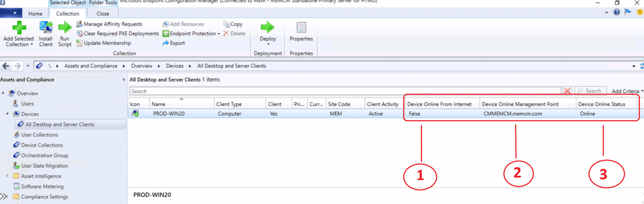Collapse the Overview tree node
The image size is (644, 204).
coord(3,93)
